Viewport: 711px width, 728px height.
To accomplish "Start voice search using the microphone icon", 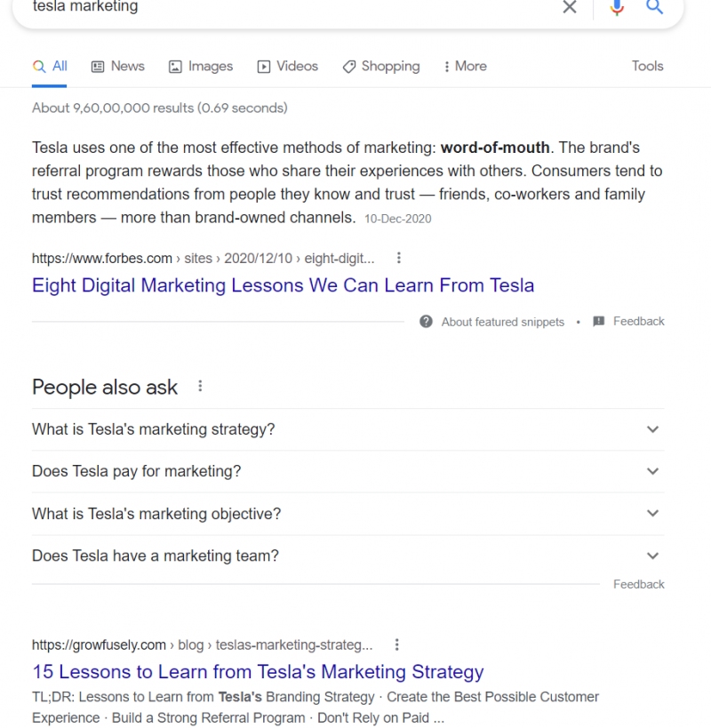I will [x=617, y=7].
